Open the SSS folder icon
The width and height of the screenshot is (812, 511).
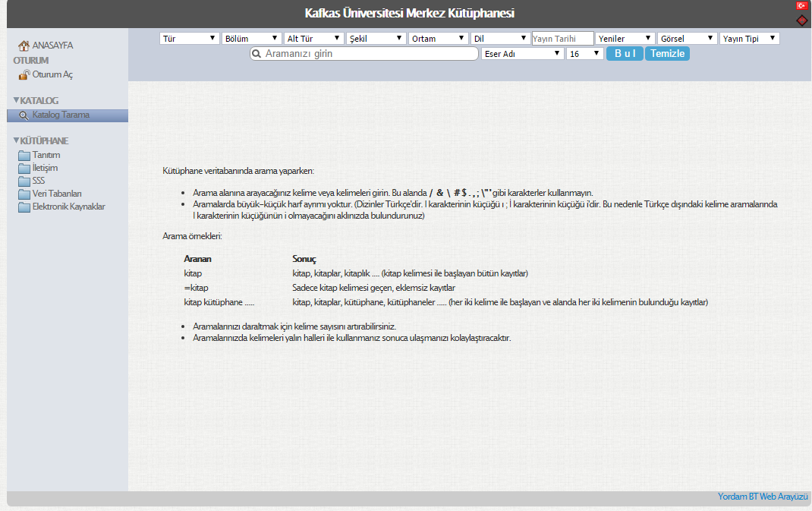tap(24, 181)
